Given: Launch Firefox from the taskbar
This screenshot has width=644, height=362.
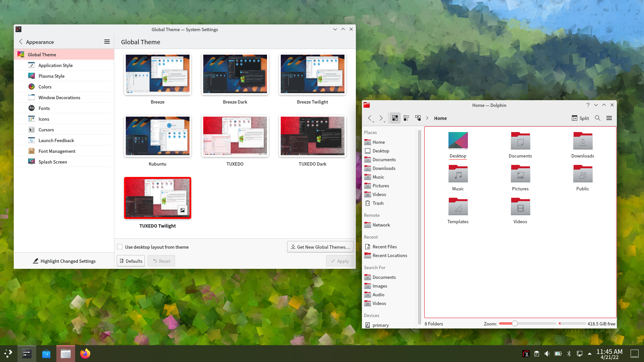Looking at the screenshot, I should 85,354.
